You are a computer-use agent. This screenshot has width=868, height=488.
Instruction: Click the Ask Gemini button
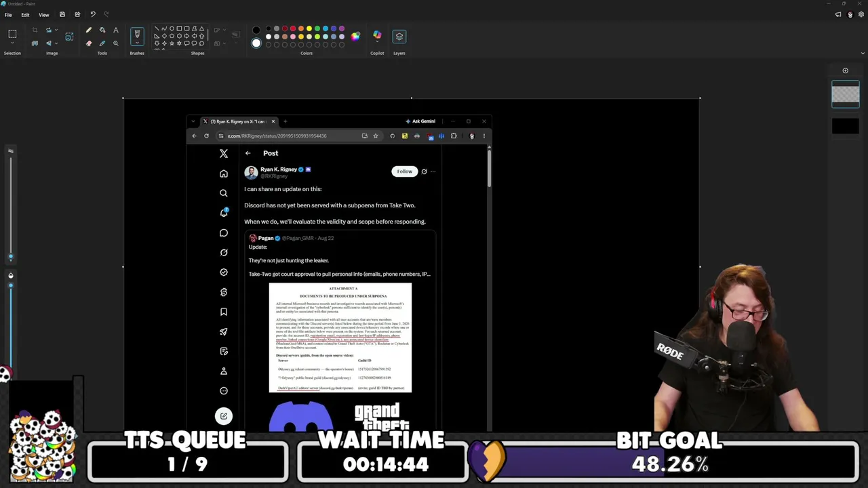coord(420,121)
